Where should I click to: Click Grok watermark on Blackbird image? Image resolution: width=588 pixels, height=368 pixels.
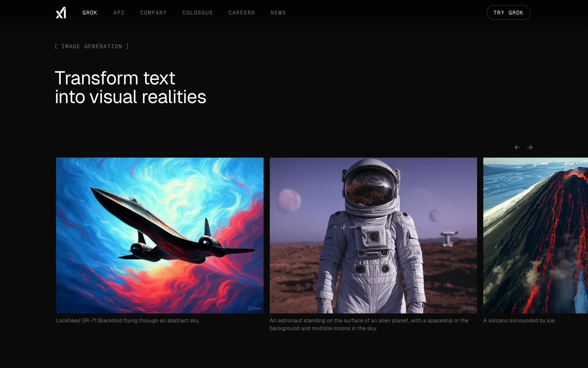point(254,308)
